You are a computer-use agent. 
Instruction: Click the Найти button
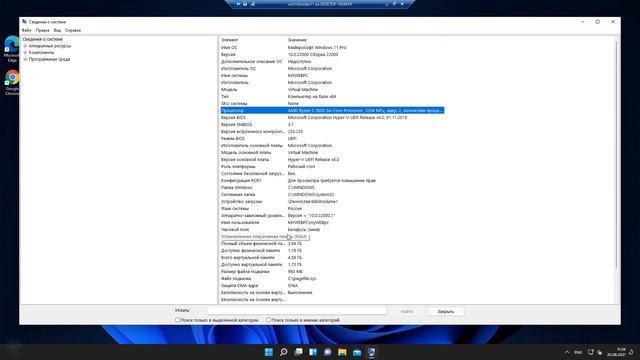(x=407, y=311)
